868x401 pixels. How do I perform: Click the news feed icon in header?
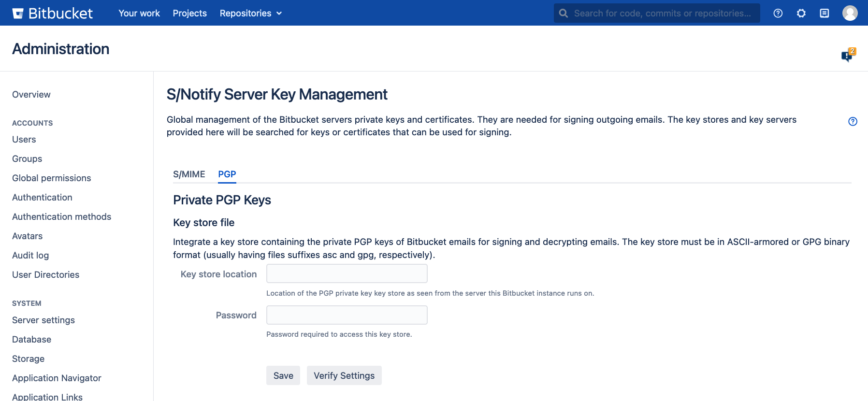click(x=824, y=13)
